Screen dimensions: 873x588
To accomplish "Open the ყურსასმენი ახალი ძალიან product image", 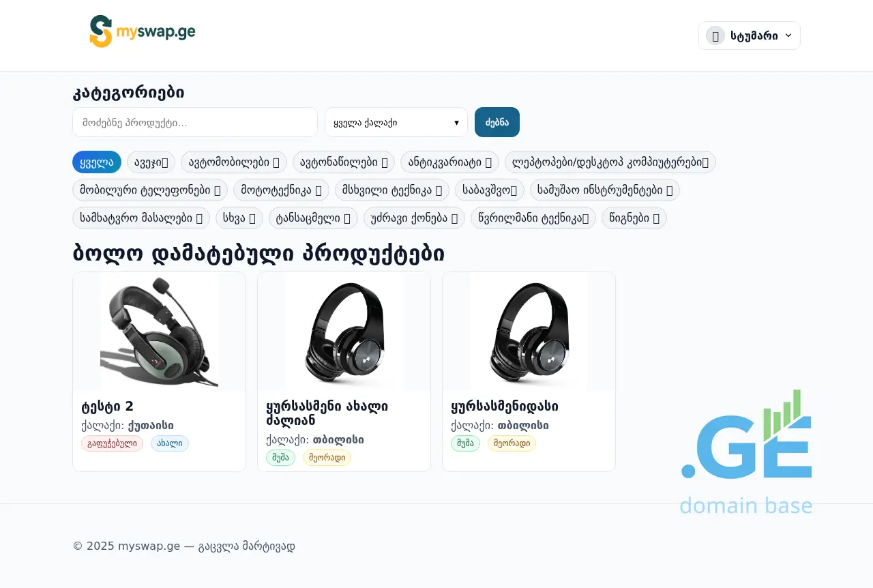I will 344,332.
